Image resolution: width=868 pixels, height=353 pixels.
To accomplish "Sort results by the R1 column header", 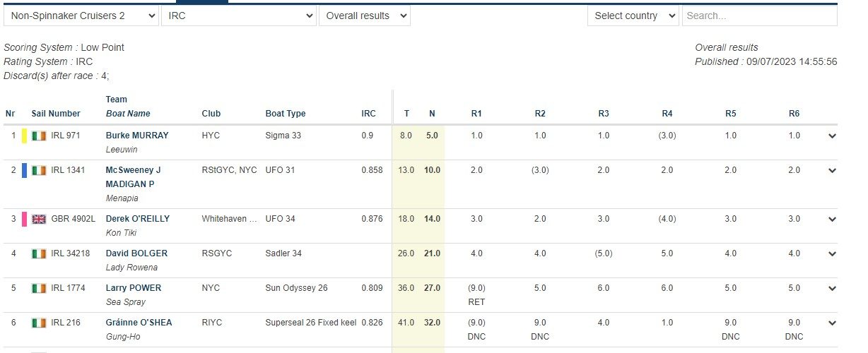I will click(476, 114).
